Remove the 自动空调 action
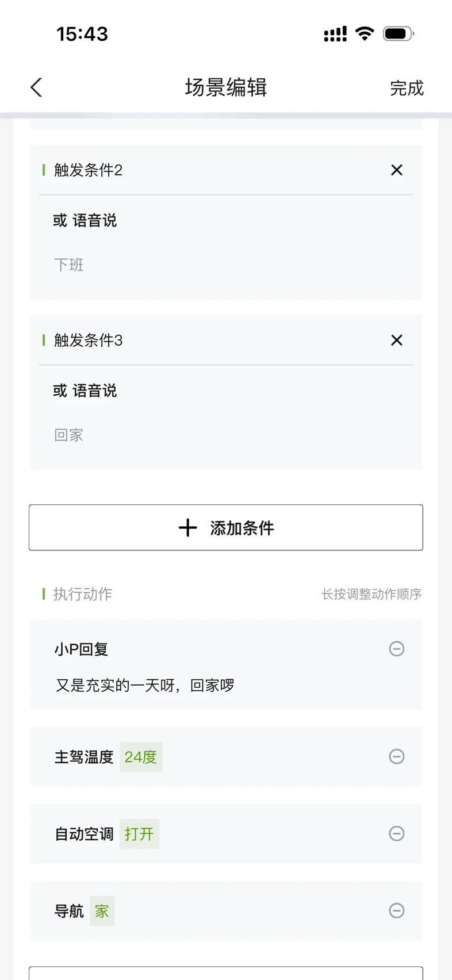Screen dimensions: 452x980 click(396, 833)
